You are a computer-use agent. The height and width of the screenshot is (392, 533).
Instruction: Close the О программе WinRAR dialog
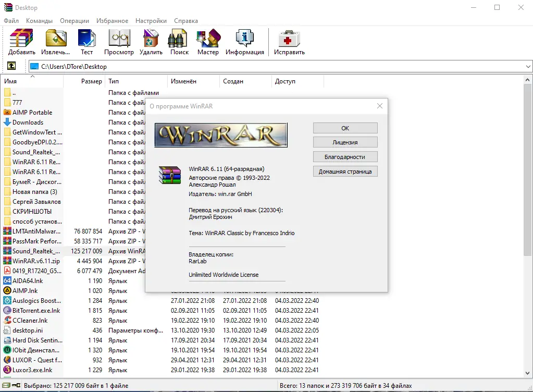pos(380,106)
